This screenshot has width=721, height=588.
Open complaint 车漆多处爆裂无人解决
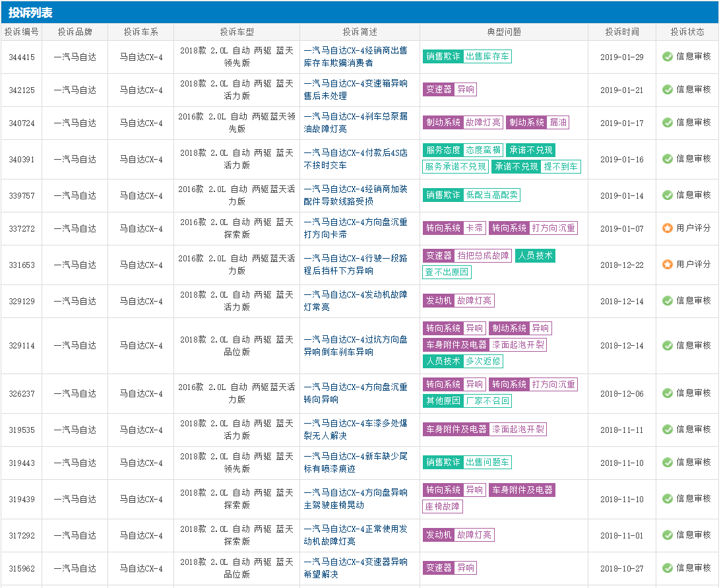pyautogui.click(x=356, y=430)
